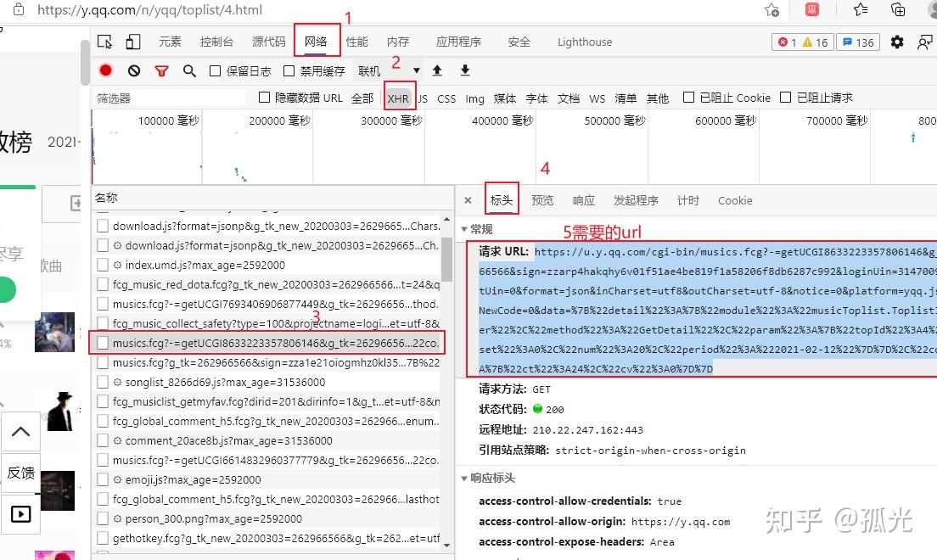Click the inspect element picker icon
The width and height of the screenshot is (937, 560).
pyautogui.click(x=104, y=42)
